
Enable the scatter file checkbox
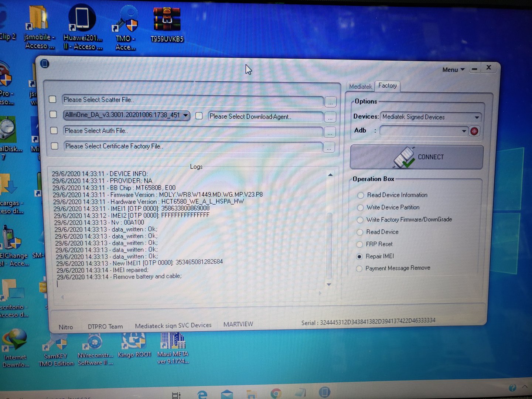pyautogui.click(x=52, y=99)
